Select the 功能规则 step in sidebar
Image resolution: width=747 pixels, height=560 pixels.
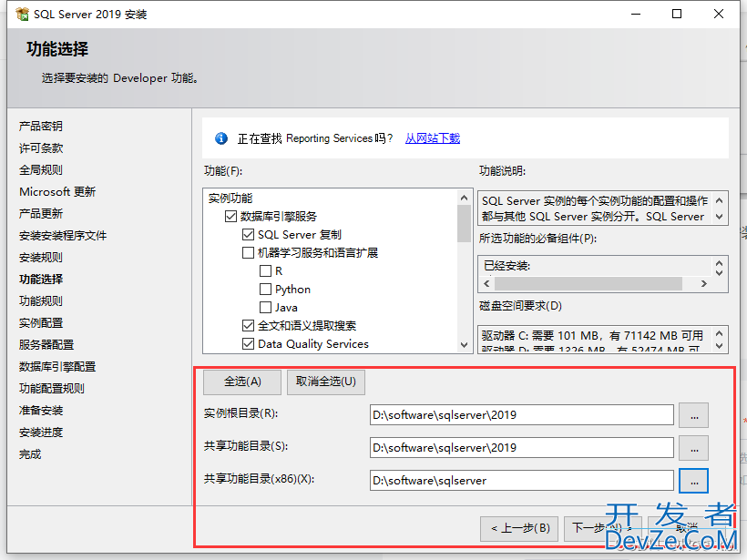41,301
